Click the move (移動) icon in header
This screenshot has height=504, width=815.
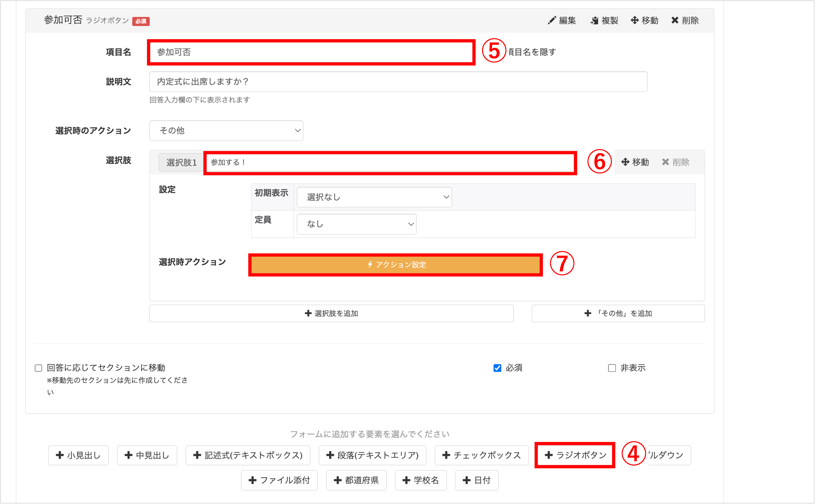click(x=635, y=20)
